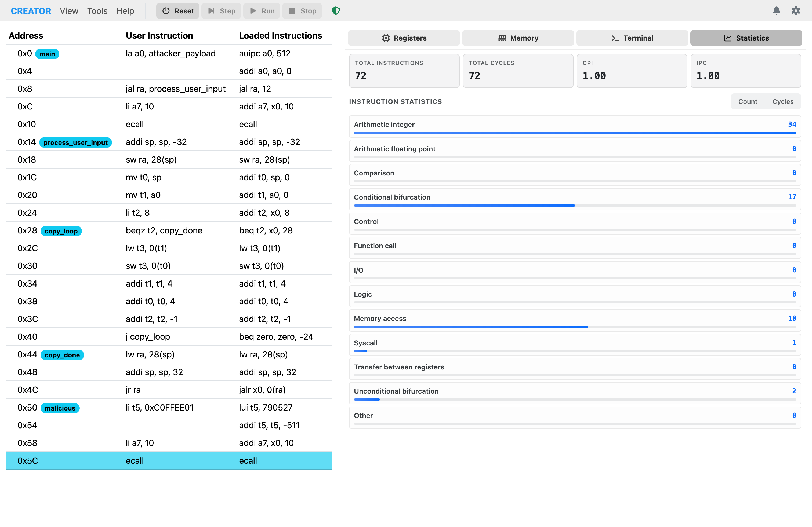The image size is (812, 527).
Task: Toggle statistics view to Count
Action: [x=747, y=102]
